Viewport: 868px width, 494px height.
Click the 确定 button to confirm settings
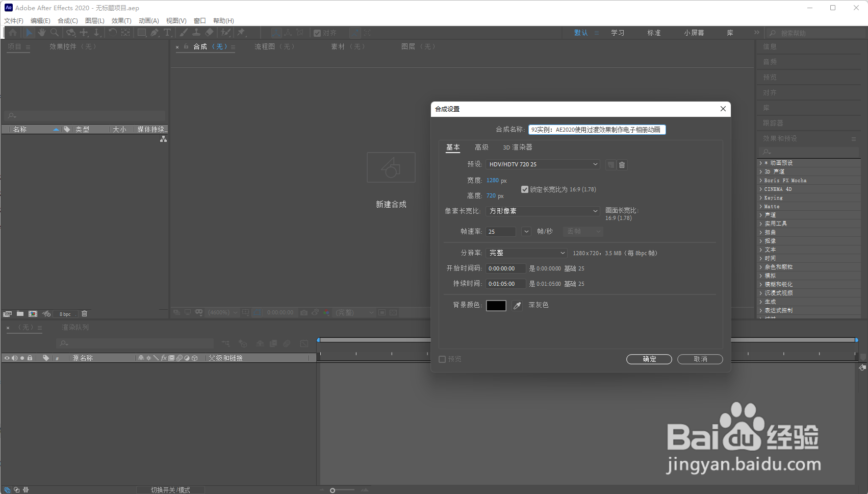[x=649, y=359]
